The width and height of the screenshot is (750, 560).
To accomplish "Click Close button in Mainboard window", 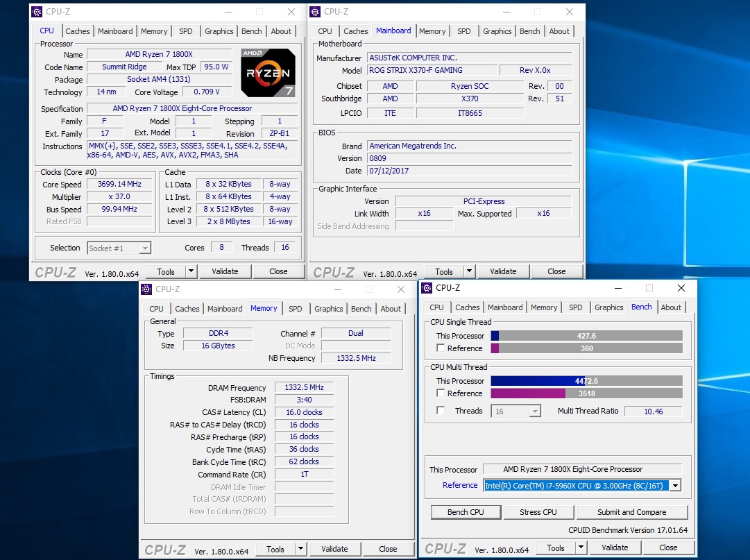I will coord(556,271).
